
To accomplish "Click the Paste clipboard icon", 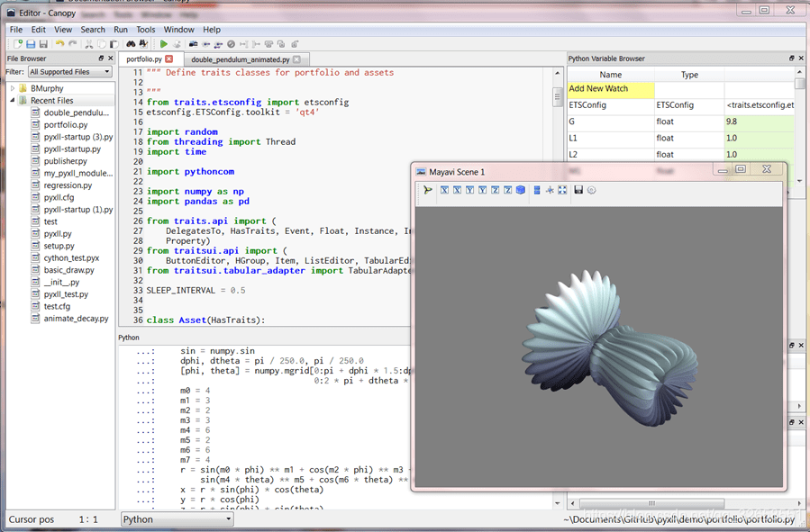I will [x=114, y=44].
